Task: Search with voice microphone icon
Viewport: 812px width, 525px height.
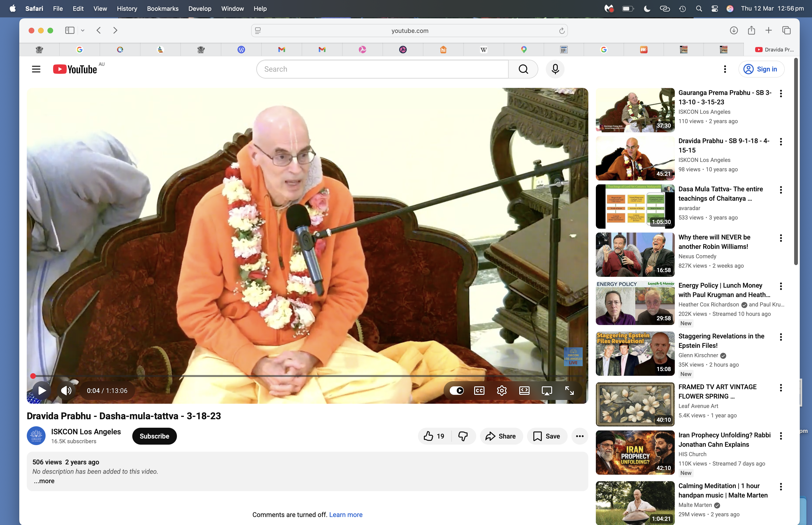Action: coord(555,69)
